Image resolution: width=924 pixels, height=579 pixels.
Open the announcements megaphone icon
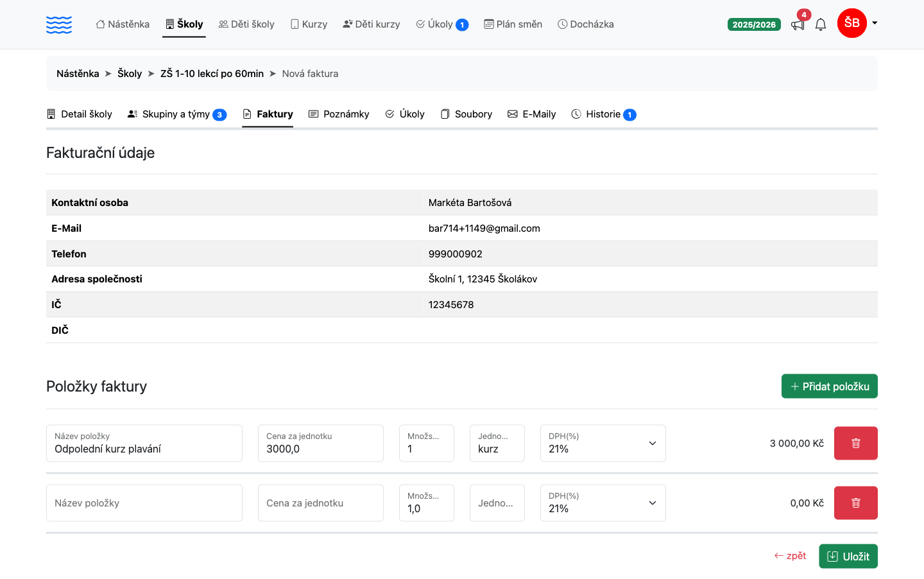point(798,24)
